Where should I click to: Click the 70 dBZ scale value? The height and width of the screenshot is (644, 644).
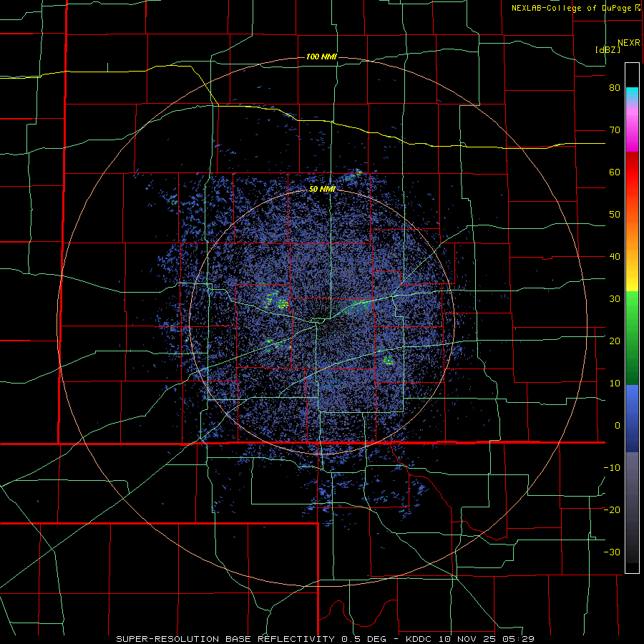tap(615, 130)
